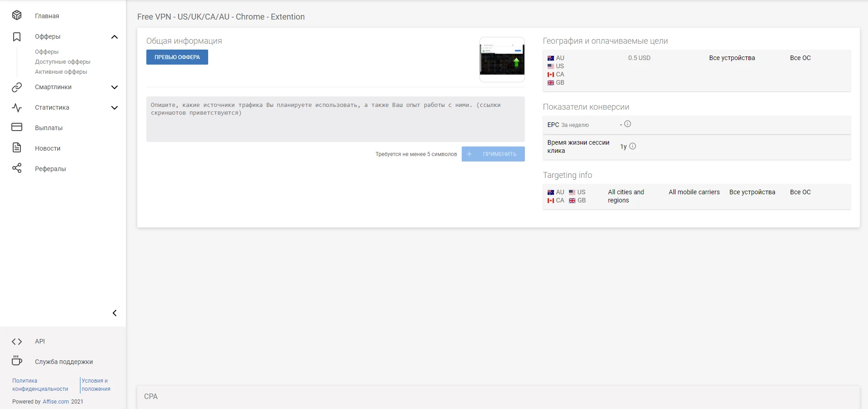This screenshot has height=409, width=868.
Task: Click the EPC За неделю label
Action: click(568, 125)
